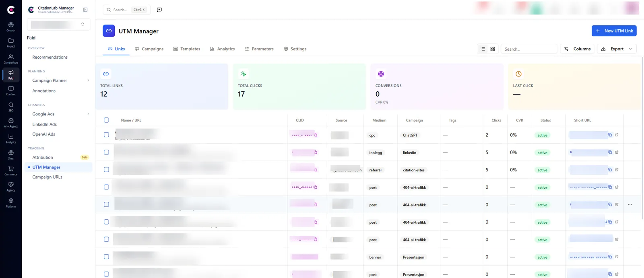644x278 pixels.
Task: Open the SEO section icon
Action: (11, 107)
